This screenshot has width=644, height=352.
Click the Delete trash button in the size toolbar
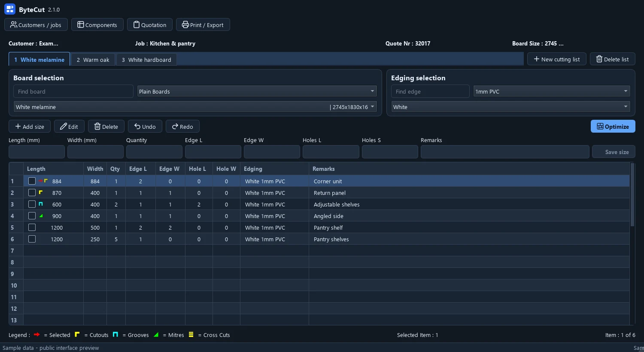coord(106,126)
